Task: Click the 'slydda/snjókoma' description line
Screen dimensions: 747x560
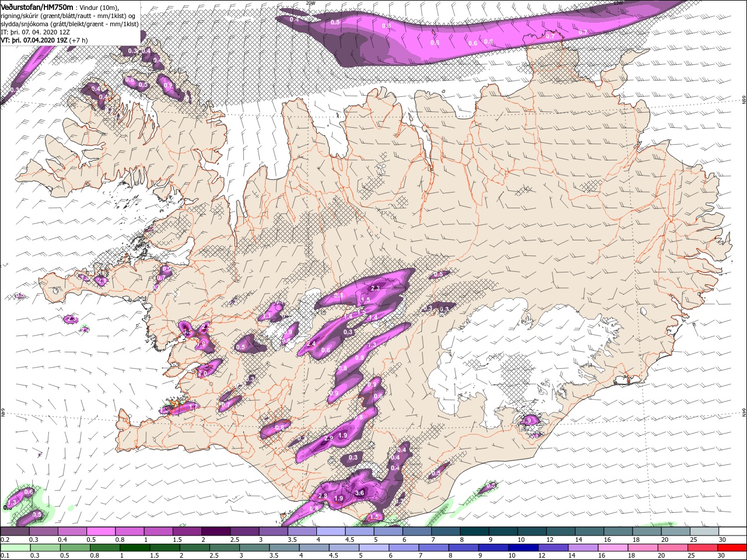Action: [69, 24]
